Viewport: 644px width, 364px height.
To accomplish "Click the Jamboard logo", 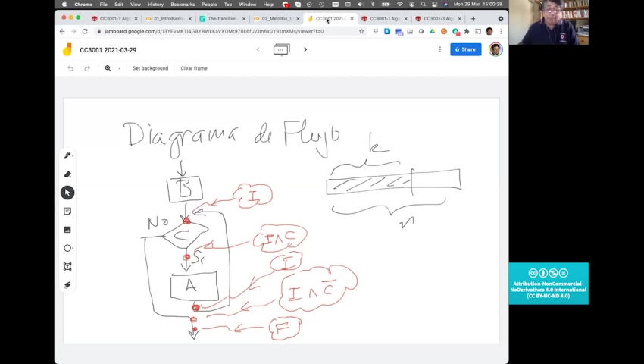I will (x=67, y=49).
